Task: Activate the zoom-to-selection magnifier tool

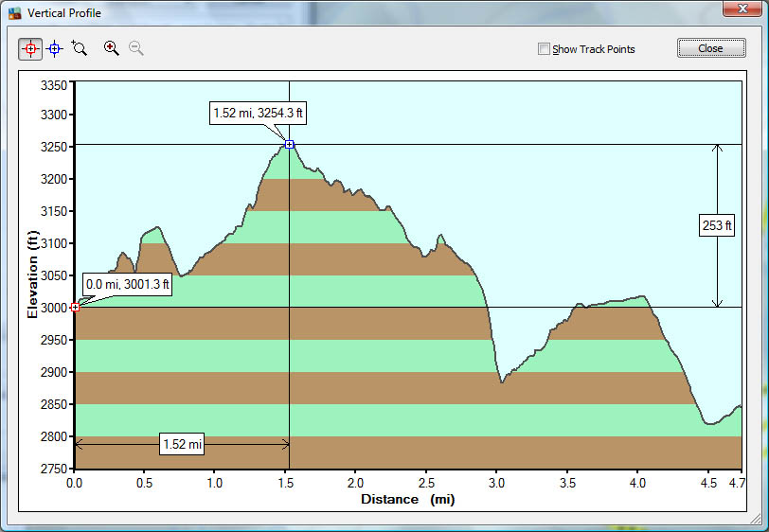Action: point(80,48)
